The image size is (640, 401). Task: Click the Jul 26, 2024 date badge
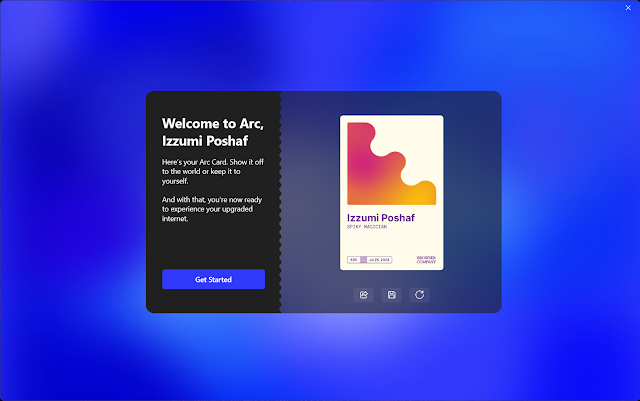pos(379,260)
